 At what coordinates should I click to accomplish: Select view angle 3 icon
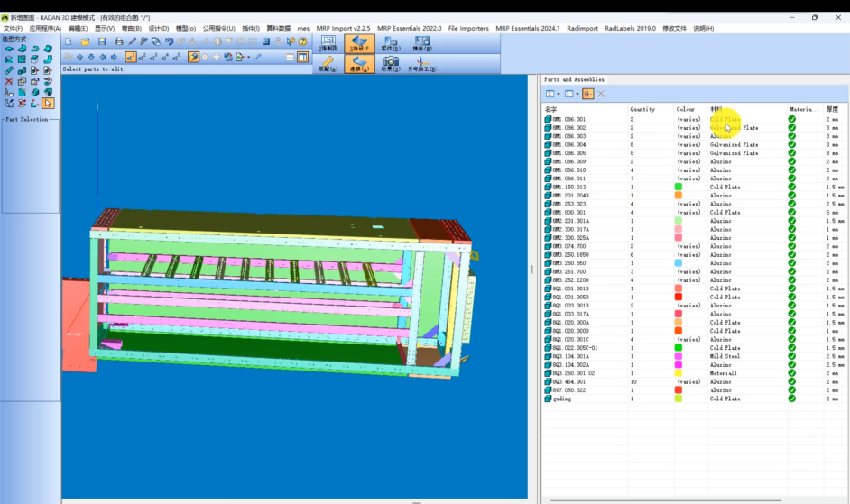pyautogui.click(x=153, y=57)
